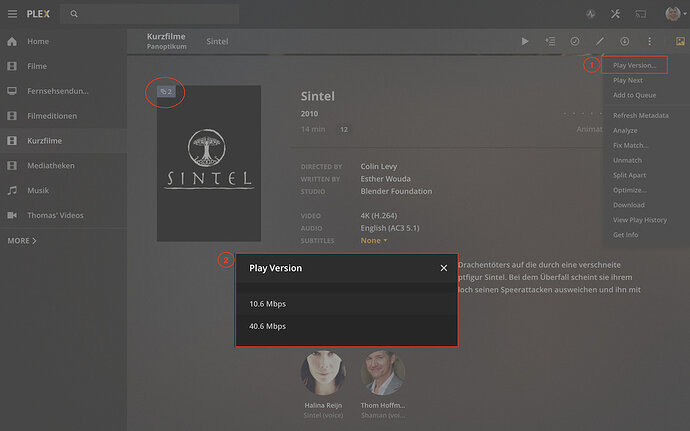Choose Play Version... from the menu
The width and height of the screenshot is (690, 431).
pos(635,65)
